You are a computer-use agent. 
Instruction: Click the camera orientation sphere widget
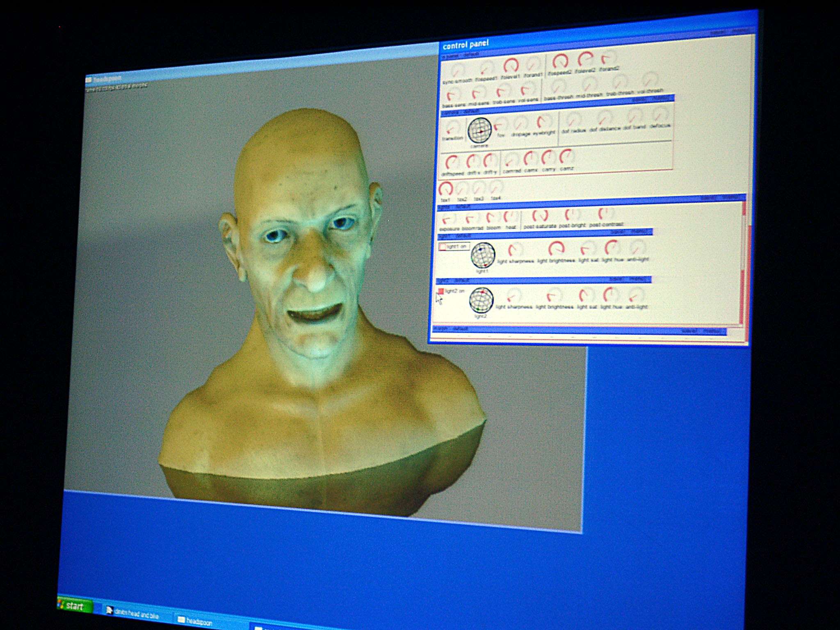(480, 130)
